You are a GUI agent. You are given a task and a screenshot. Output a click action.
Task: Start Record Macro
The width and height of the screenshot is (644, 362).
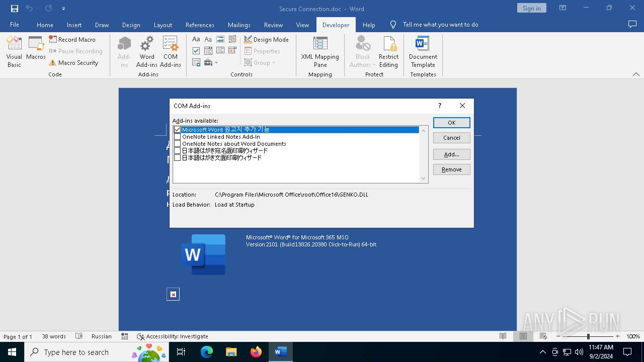[x=72, y=39]
